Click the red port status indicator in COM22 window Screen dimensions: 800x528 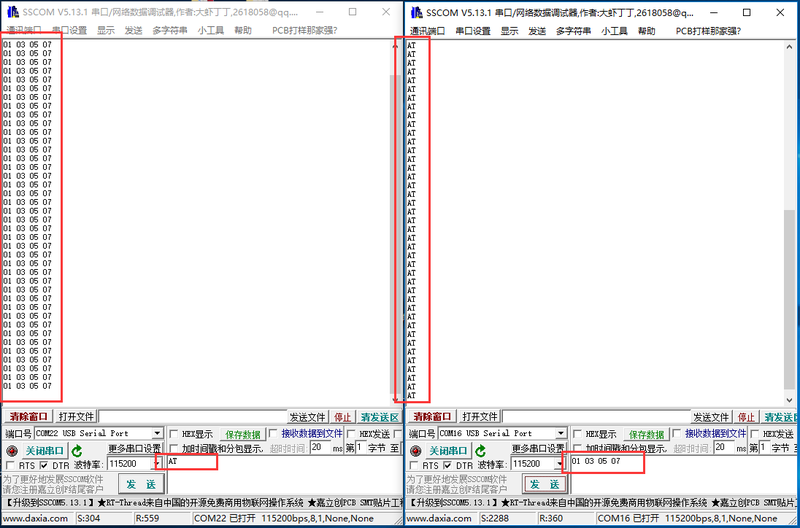click(x=12, y=451)
